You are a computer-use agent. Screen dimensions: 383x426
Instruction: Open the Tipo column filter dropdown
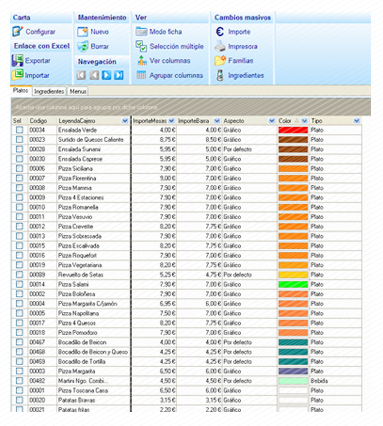click(x=357, y=121)
